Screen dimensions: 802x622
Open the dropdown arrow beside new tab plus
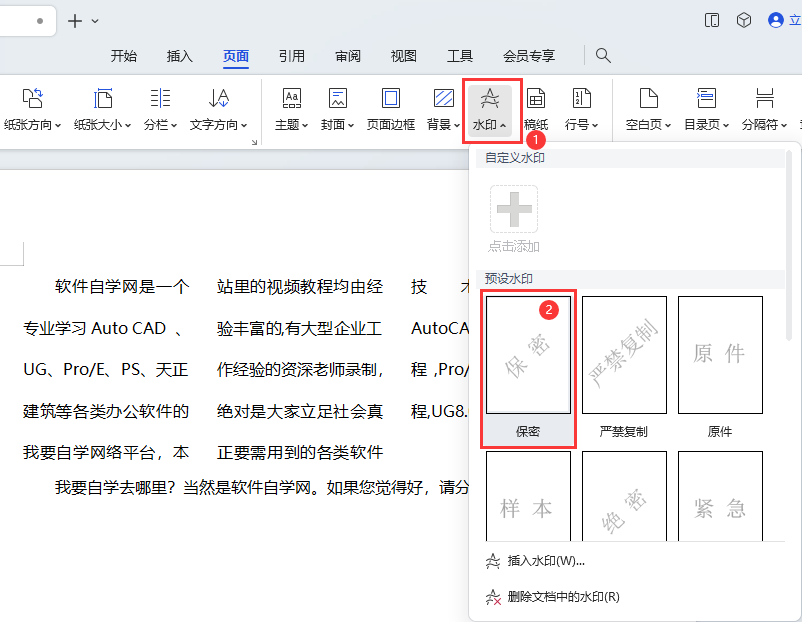(95, 21)
